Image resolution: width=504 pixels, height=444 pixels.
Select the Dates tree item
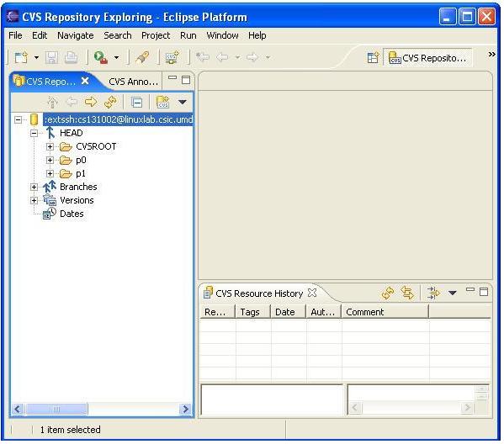point(72,214)
